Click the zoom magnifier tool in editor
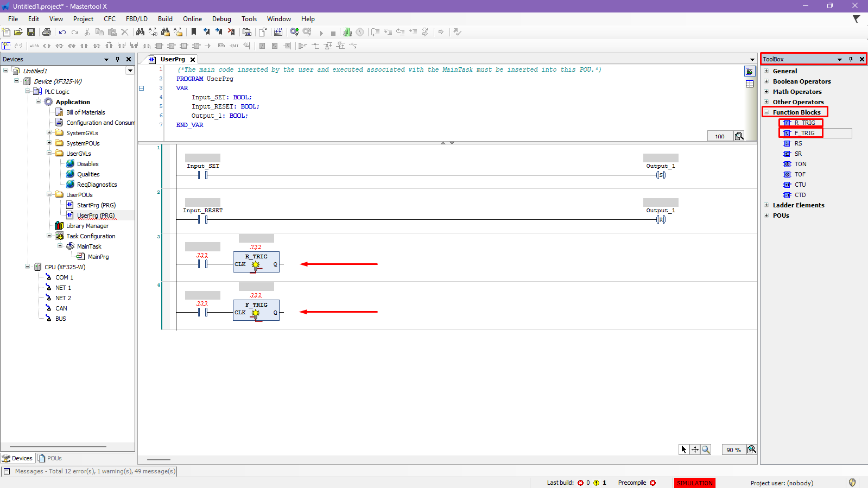 706,449
